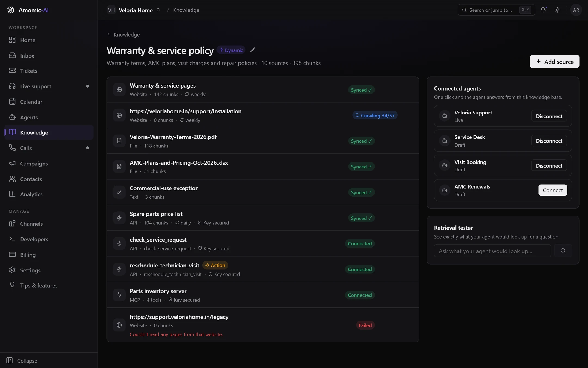
Task: Disconnect the Service Desk agent
Action: 549,141
